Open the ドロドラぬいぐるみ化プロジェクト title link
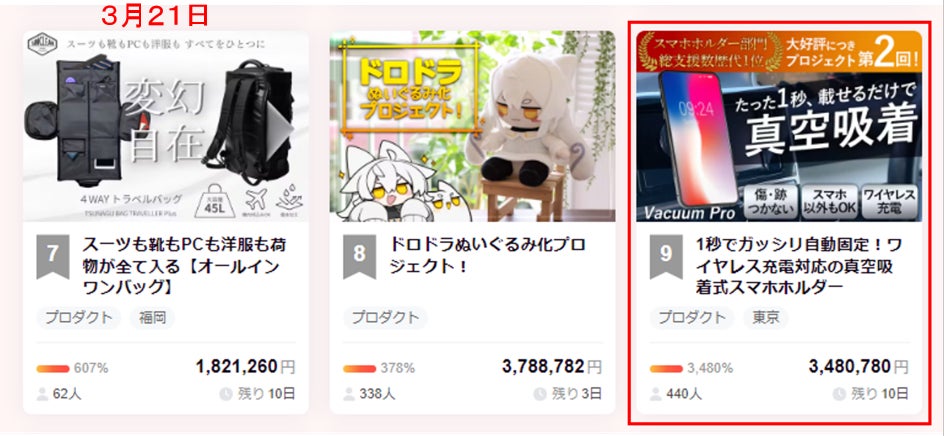 (x=488, y=255)
